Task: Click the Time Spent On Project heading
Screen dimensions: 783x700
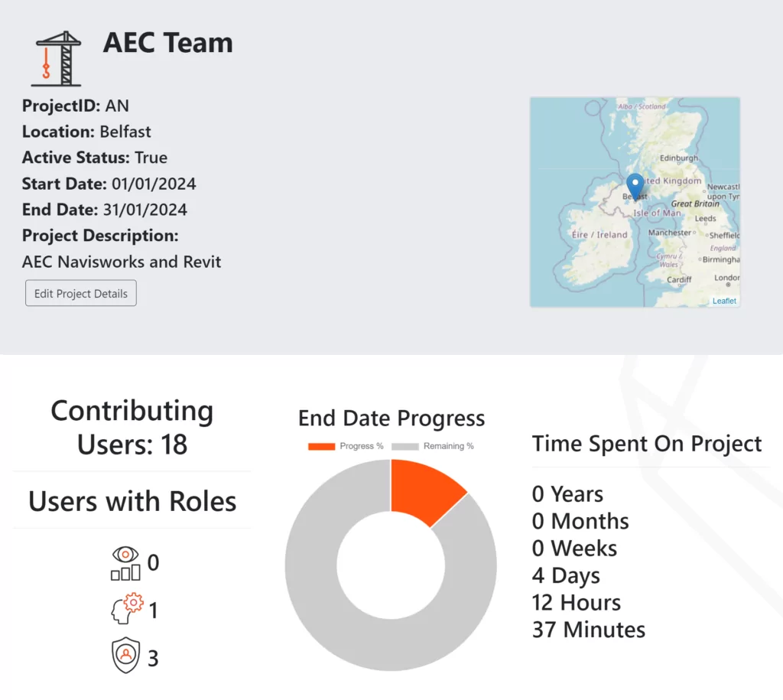Action: [x=647, y=444]
